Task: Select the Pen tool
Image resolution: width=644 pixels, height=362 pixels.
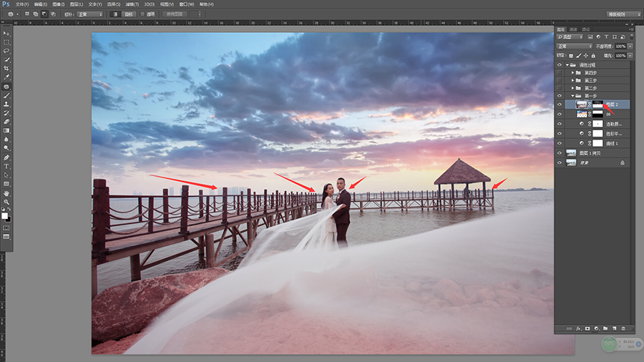Action: [x=6, y=157]
